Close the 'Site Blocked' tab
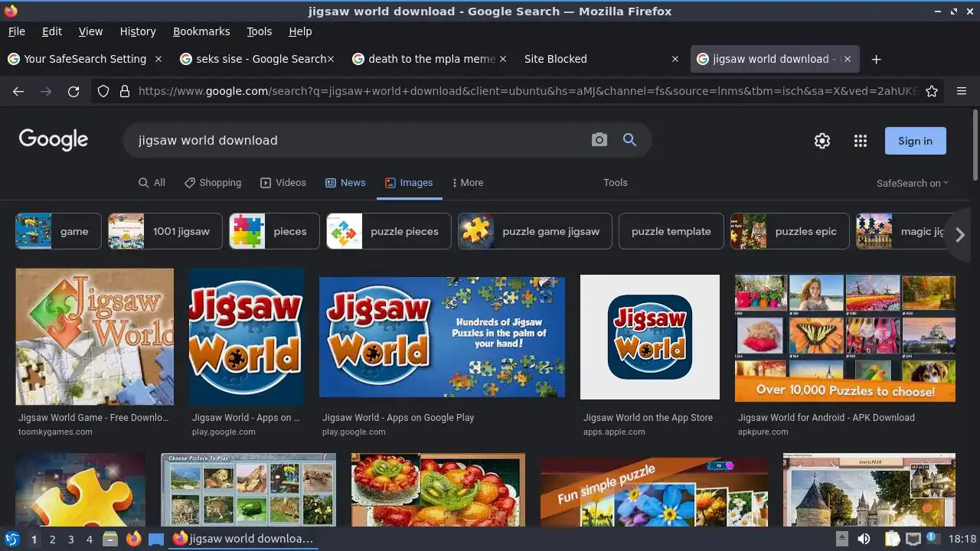Viewport: 980px width, 551px height. [x=675, y=59]
